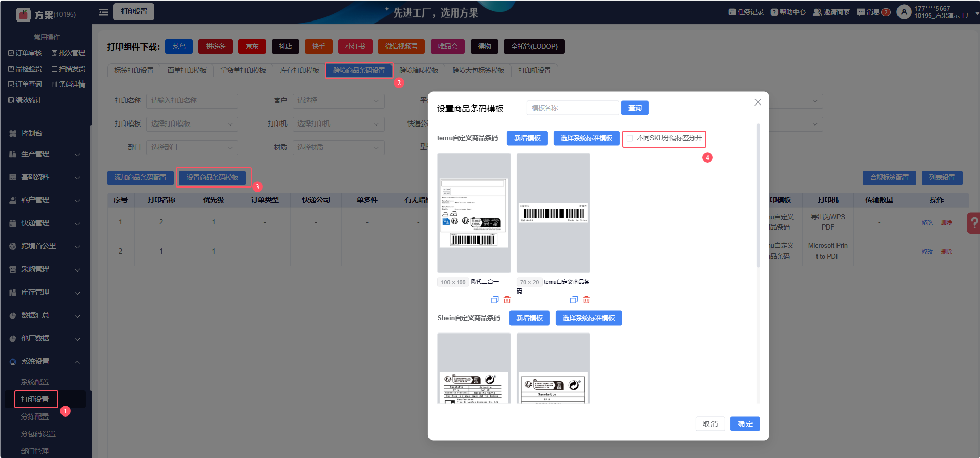Open 条码详情 shortcut in sidebar

tap(68, 84)
